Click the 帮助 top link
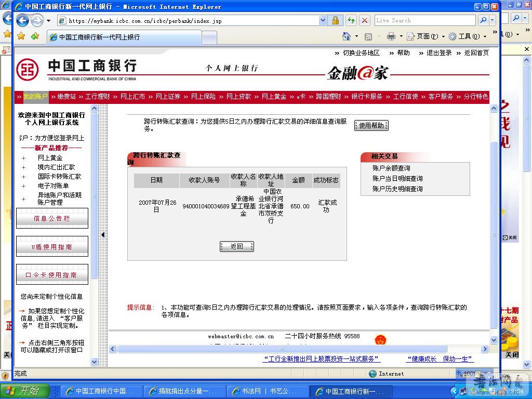The image size is (532, 399). pos(403,53)
